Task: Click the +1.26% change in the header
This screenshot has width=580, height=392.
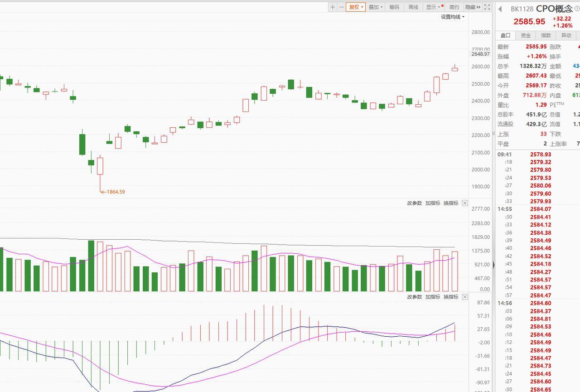Action: pos(562,26)
